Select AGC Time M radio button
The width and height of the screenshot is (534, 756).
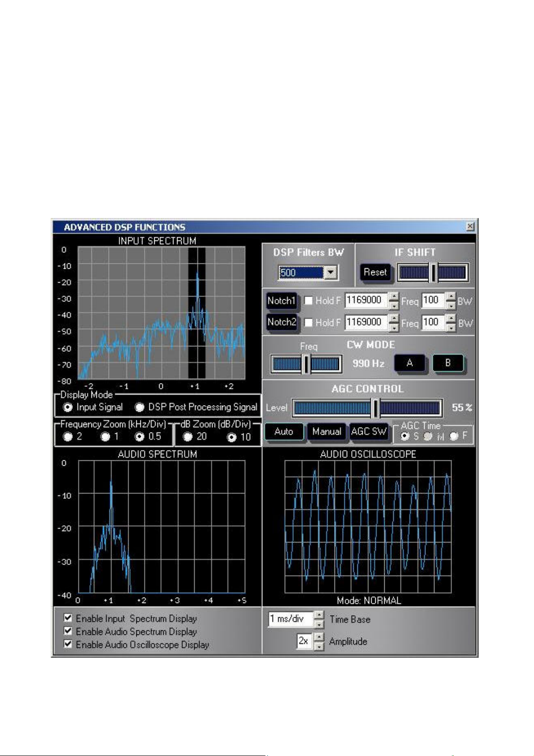pyautogui.click(x=428, y=436)
